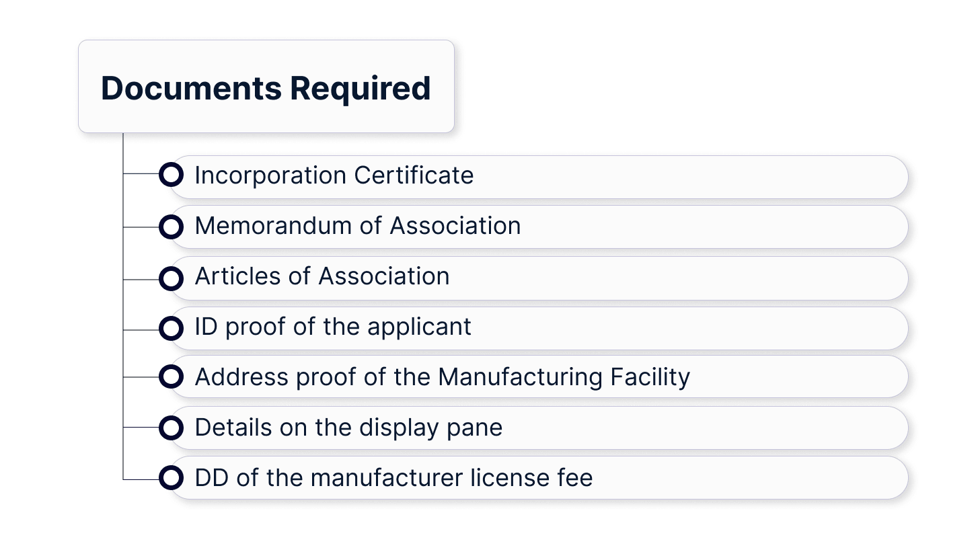Click the circle bullet beside Incorporation Certificate
Image resolution: width=980 pixels, height=560 pixels.
click(x=171, y=175)
